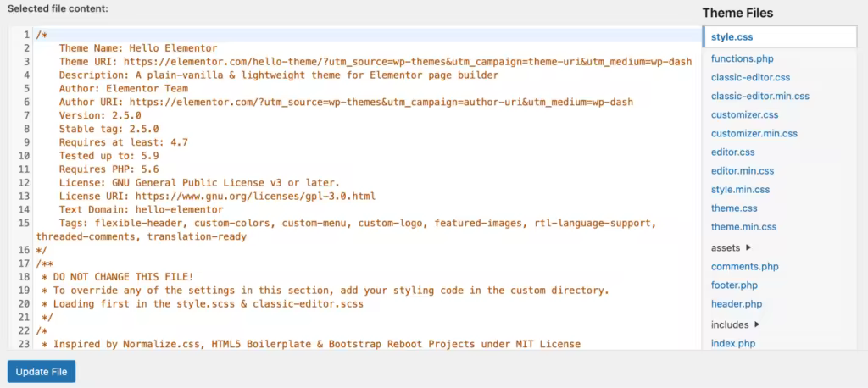The height and width of the screenshot is (388, 868).
Task: Open classic-editor.min.css file
Action: click(x=760, y=97)
